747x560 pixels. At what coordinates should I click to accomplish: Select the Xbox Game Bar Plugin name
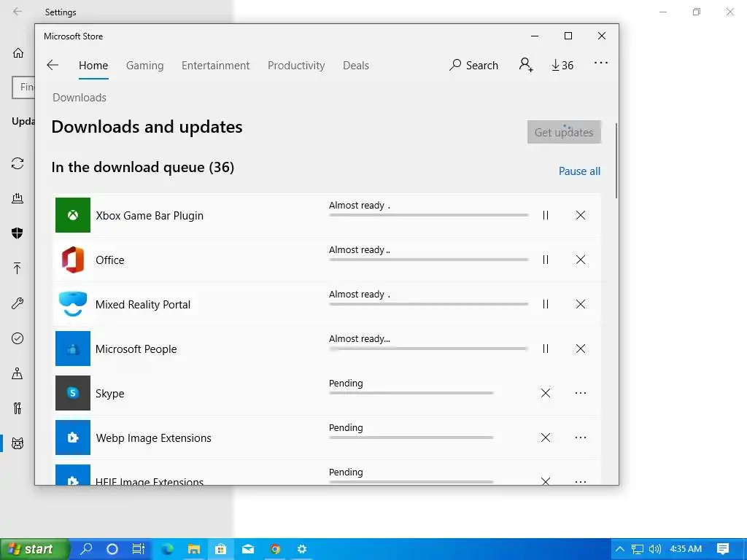pyautogui.click(x=150, y=216)
